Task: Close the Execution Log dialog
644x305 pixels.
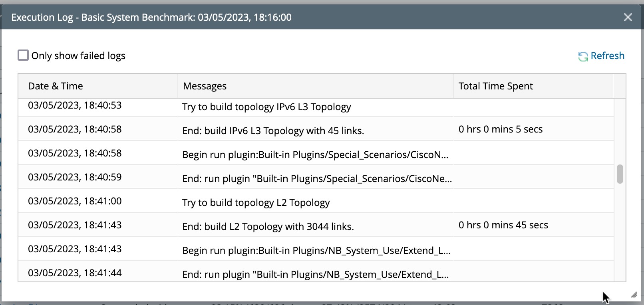Action: coord(628,17)
